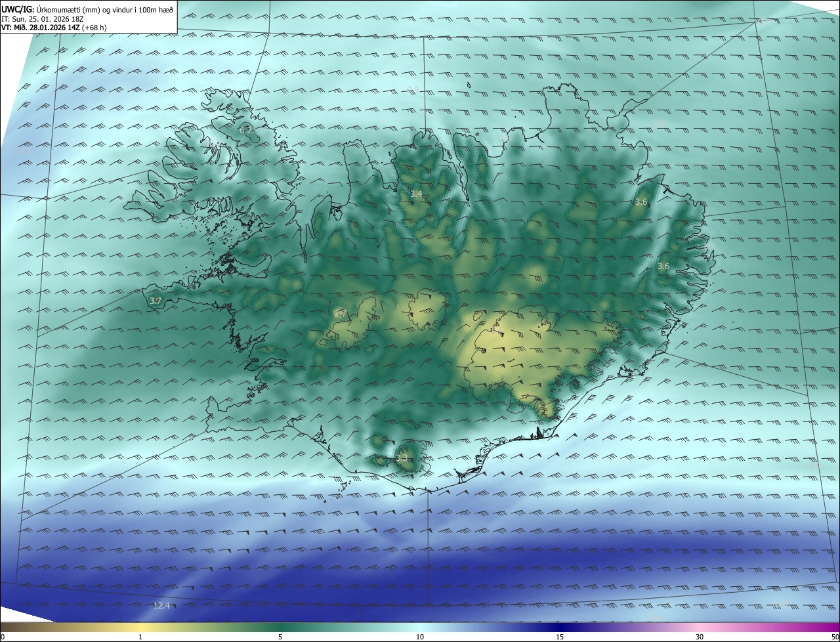
Task: Click the 3.4 value label on the map
Action: click(417, 194)
